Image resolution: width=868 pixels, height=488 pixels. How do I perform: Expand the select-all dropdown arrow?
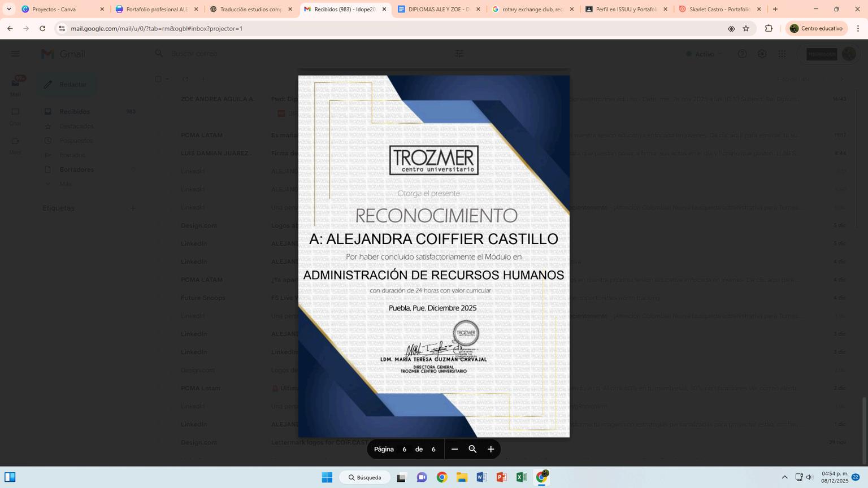[x=167, y=79]
